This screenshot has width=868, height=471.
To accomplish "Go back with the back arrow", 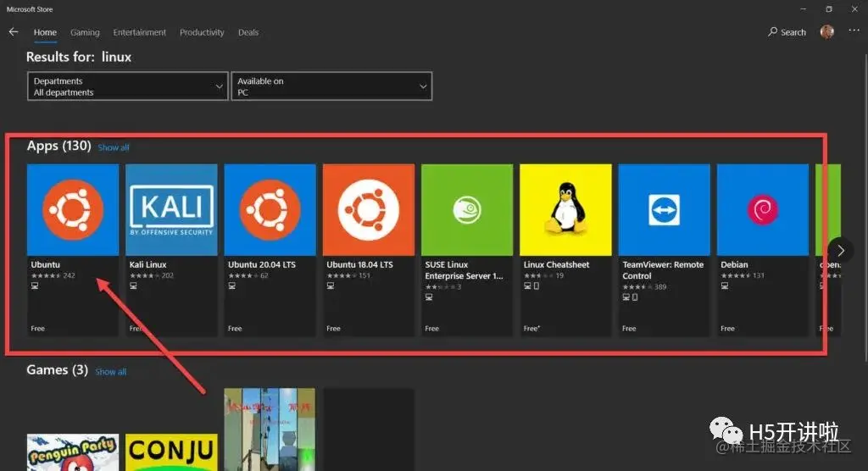I will [x=14, y=32].
